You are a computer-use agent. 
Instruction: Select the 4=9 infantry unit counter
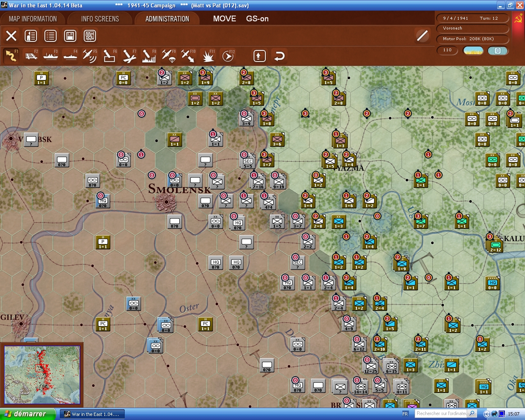(349, 324)
